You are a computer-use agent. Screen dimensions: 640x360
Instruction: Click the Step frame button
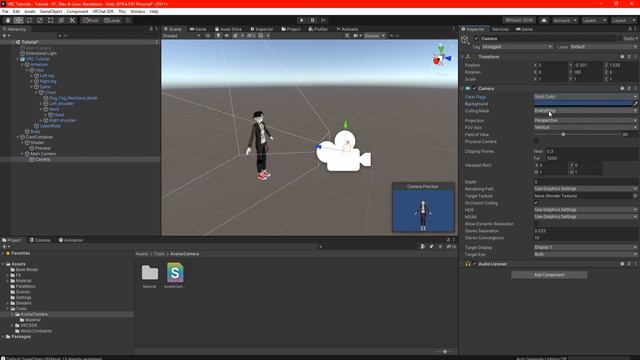click(x=323, y=20)
